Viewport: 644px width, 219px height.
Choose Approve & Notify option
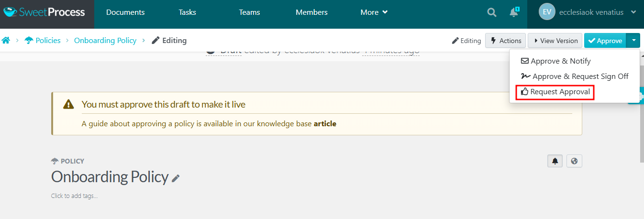pos(555,61)
